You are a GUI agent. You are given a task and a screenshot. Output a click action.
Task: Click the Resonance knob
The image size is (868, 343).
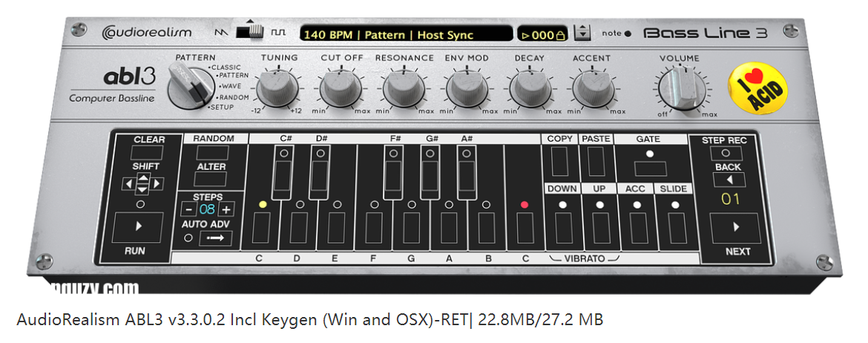coord(404,88)
